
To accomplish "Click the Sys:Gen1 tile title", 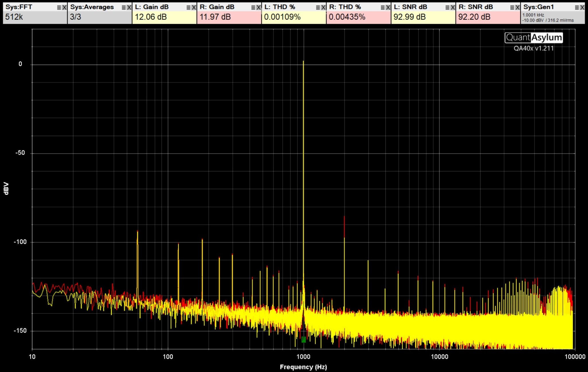I will 538,7.
